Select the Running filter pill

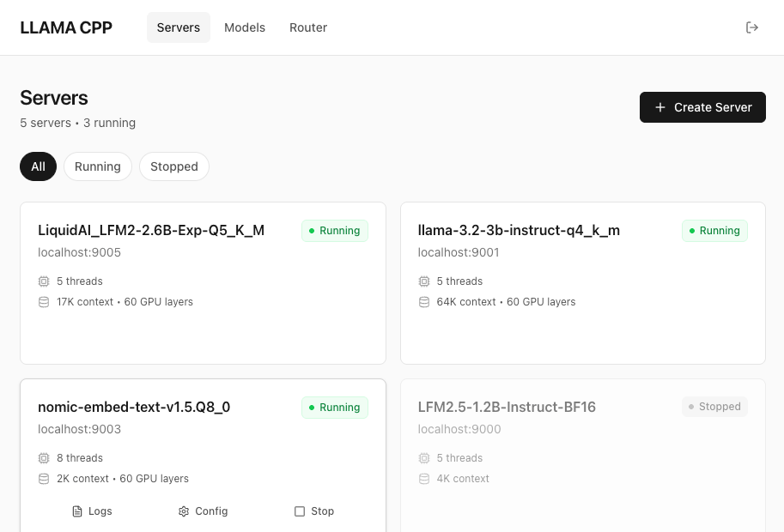(x=97, y=166)
